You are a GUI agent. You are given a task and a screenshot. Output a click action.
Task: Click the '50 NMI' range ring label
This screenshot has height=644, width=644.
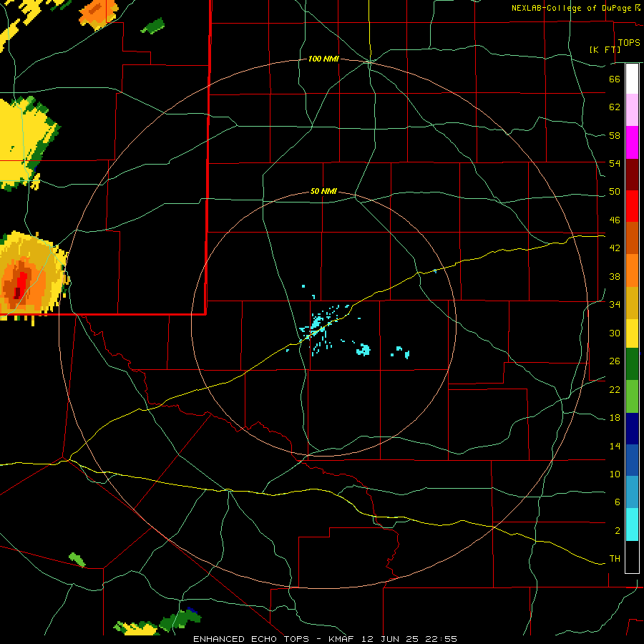coord(323,191)
